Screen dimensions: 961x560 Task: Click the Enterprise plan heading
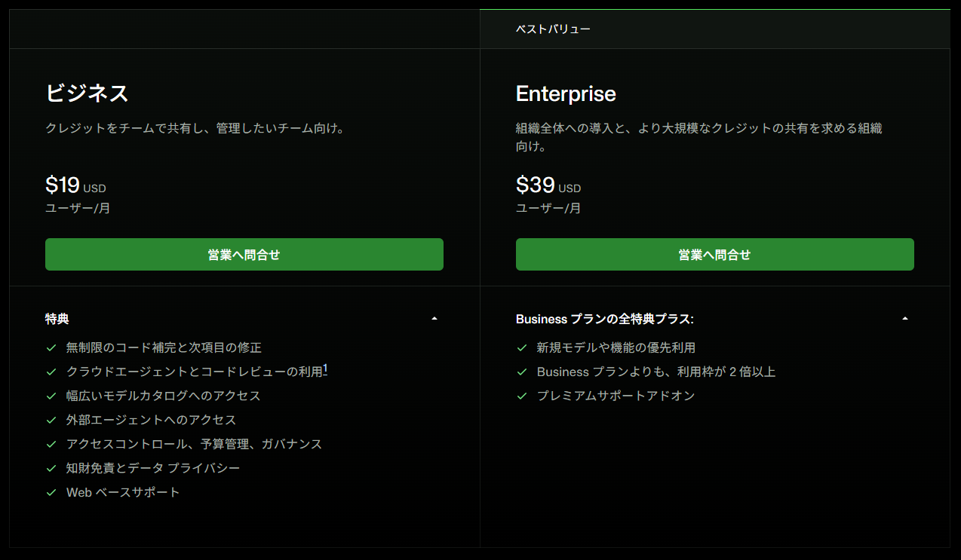point(566,93)
